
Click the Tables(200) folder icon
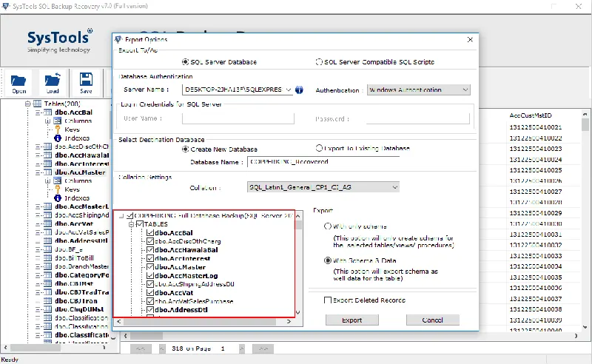[38, 104]
